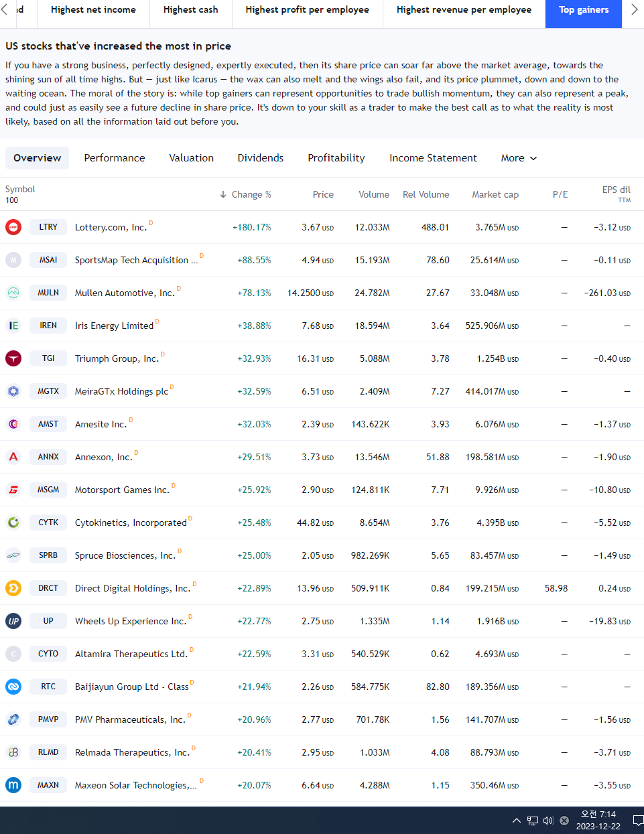Open Triumph Group, Inc. company link
644x834 pixels.
117,358
